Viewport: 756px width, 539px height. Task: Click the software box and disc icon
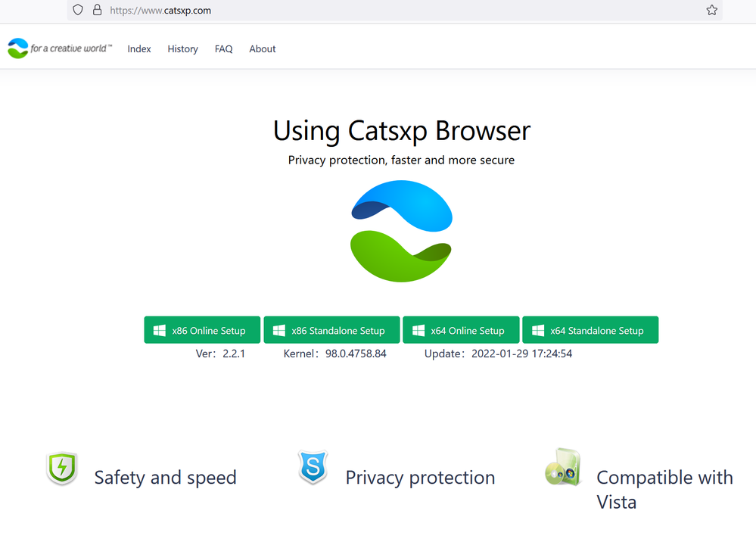(562, 467)
